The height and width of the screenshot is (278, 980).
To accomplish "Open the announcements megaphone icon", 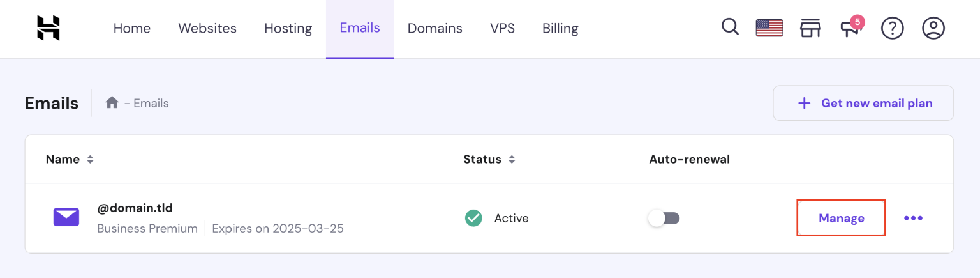I will click(x=850, y=28).
